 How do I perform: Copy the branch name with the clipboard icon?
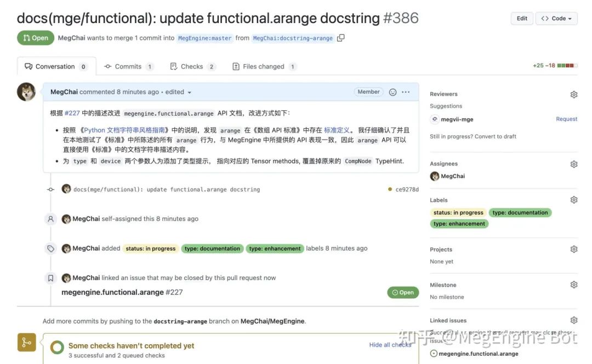click(x=340, y=38)
